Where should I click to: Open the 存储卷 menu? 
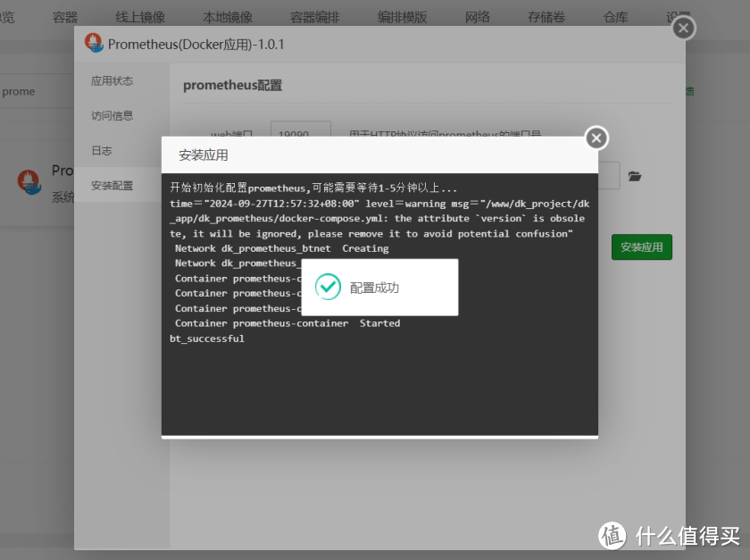[546, 16]
